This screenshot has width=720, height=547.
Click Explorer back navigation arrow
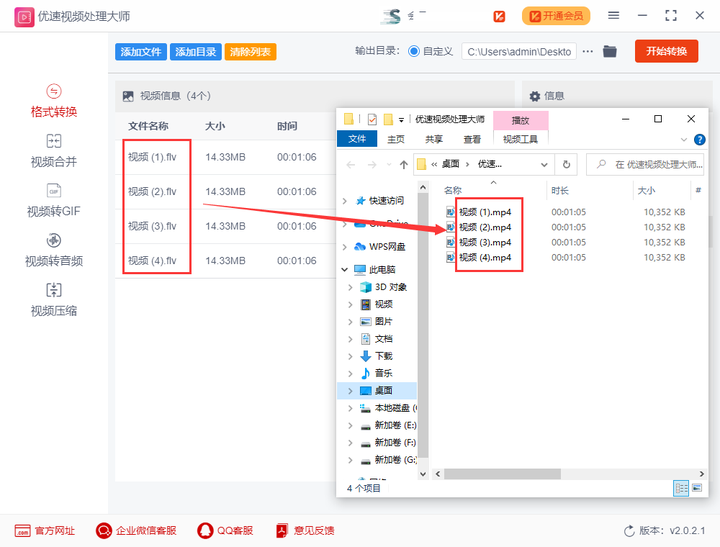[351, 164]
